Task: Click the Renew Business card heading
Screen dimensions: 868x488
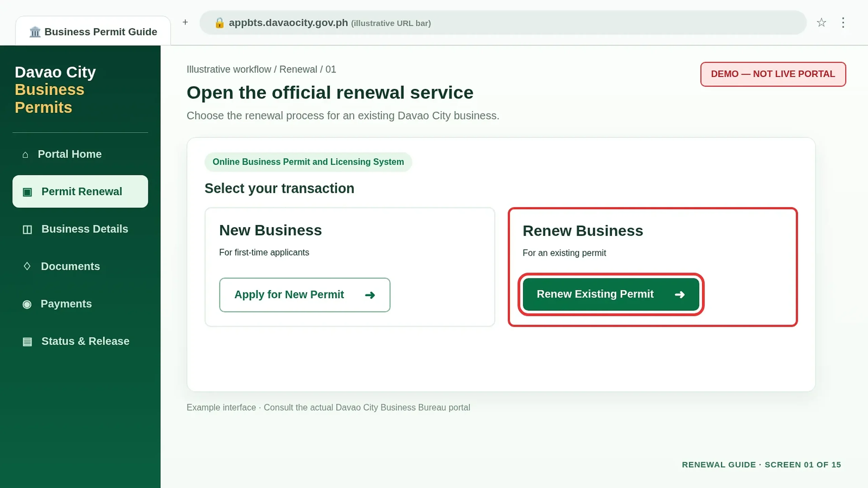Action: [583, 231]
